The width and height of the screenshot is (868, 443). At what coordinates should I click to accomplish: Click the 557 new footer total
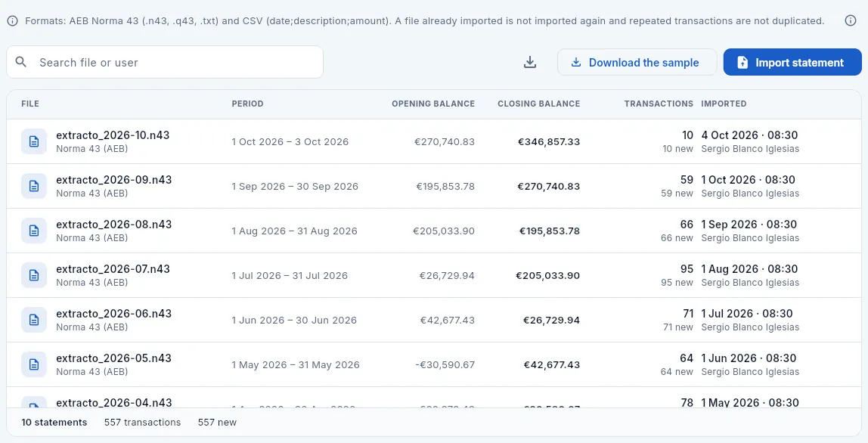coord(217,423)
